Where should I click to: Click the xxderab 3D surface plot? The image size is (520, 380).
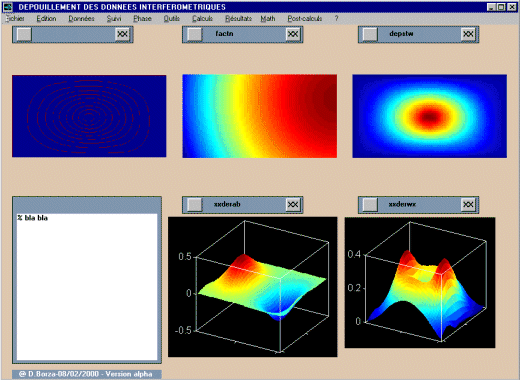[x=253, y=287]
